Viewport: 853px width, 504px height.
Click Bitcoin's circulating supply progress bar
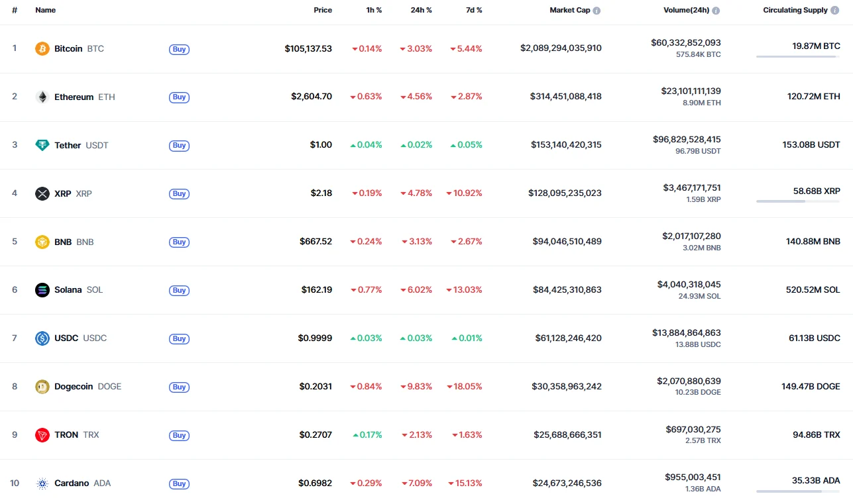[797, 57]
